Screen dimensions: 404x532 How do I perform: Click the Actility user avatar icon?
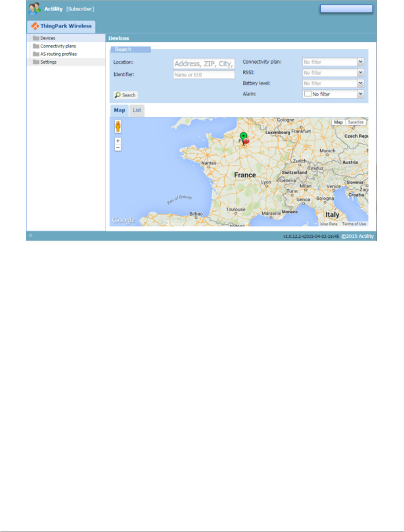(35, 8)
